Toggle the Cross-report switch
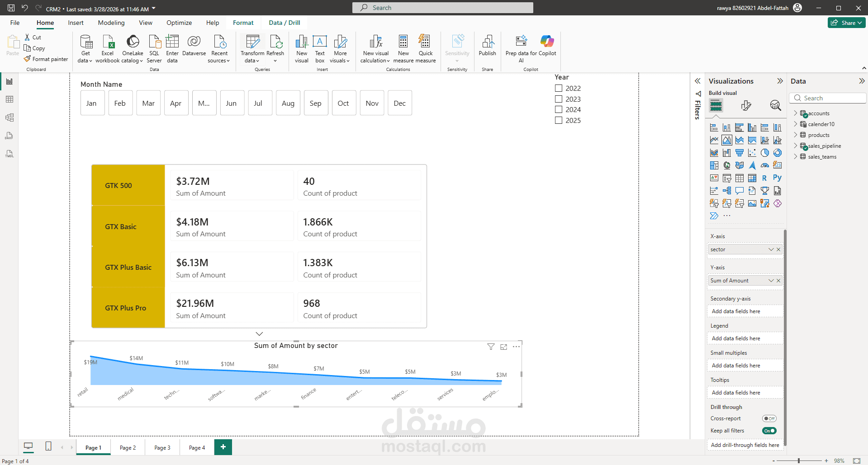 tap(769, 418)
